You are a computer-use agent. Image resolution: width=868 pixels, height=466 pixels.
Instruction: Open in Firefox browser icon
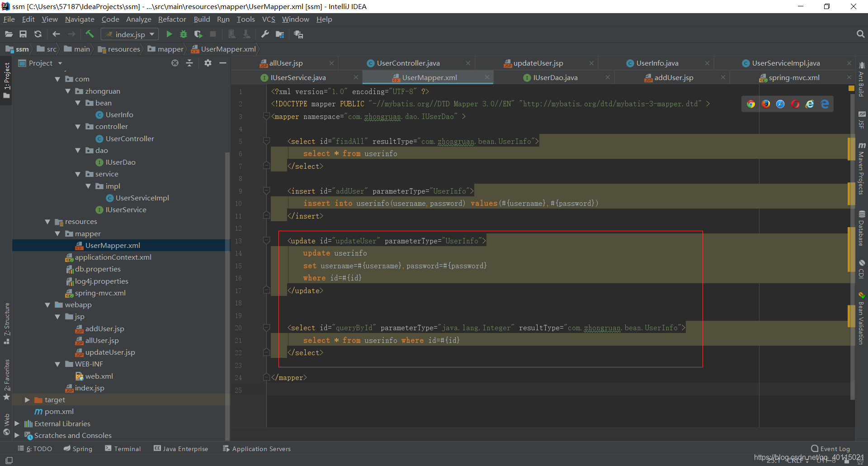coord(766,104)
